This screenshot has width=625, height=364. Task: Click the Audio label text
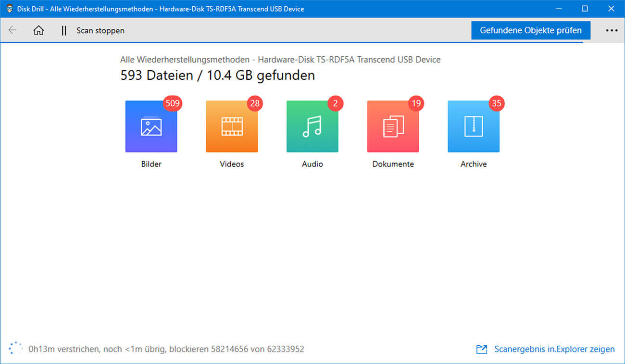312,164
